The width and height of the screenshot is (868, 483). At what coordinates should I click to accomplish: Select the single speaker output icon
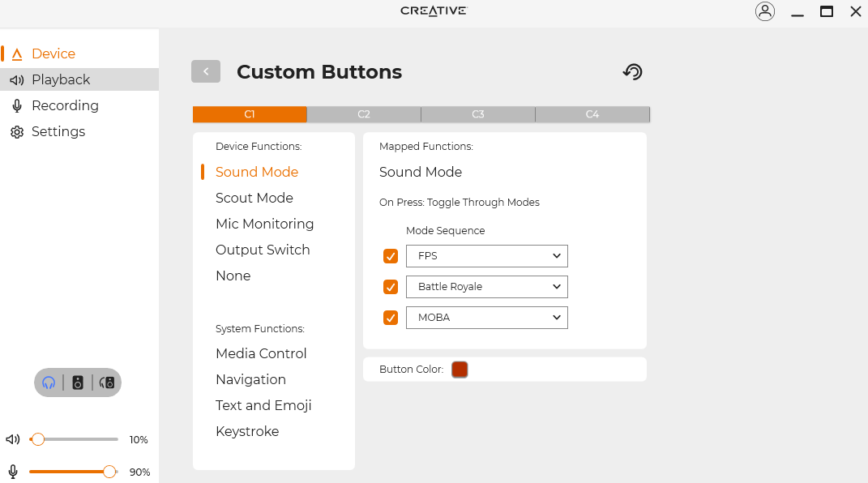pos(78,383)
